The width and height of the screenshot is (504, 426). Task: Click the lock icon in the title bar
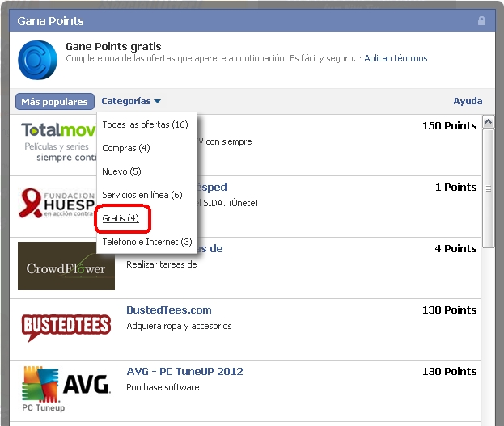pos(481,21)
